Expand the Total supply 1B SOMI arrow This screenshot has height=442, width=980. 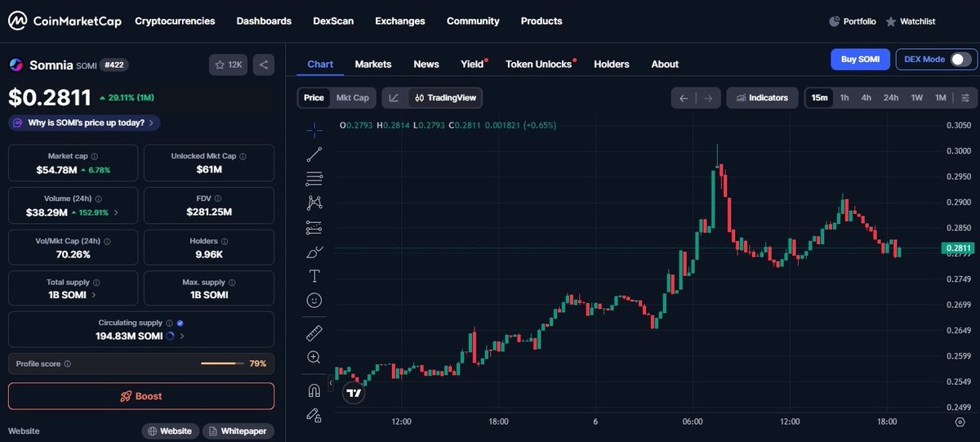[x=94, y=295]
